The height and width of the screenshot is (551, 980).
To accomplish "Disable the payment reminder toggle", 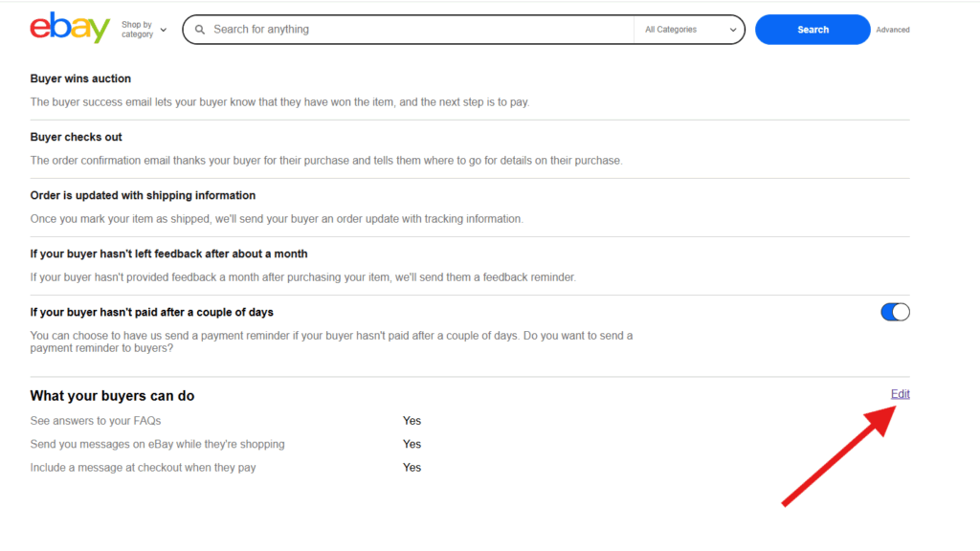I will click(x=895, y=312).
